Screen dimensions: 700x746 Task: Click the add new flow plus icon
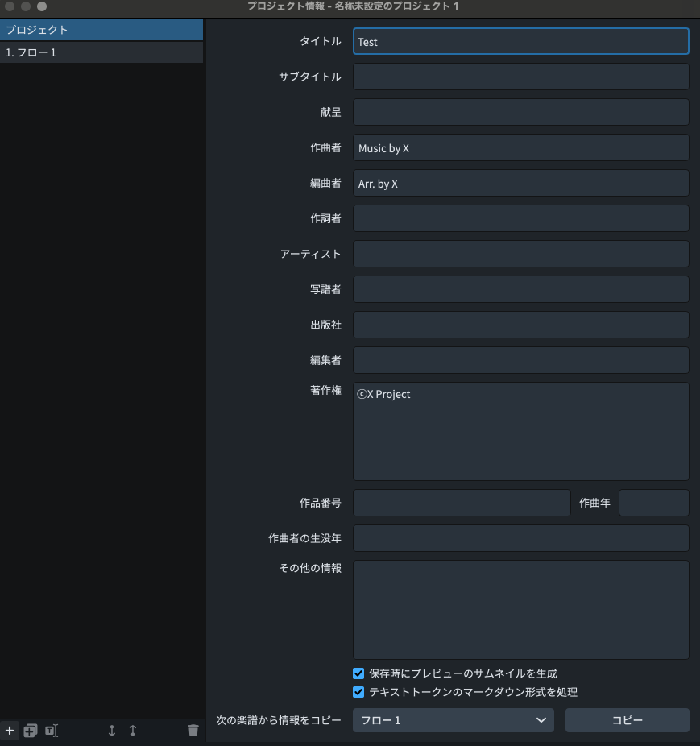(x=10, y=731)
